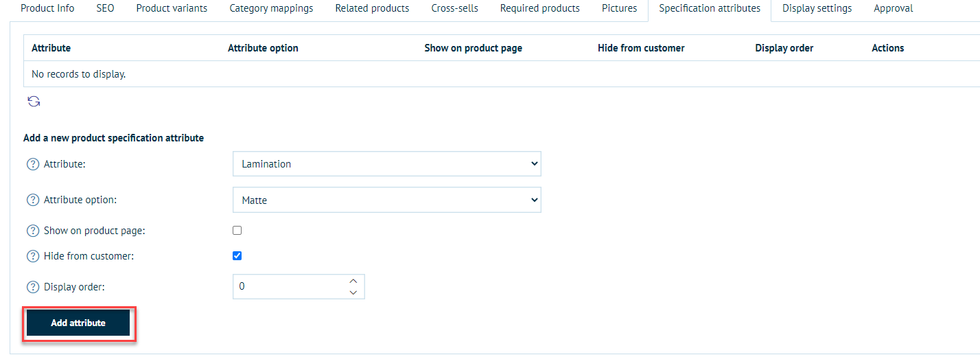
Task: Open the SEO tab
Action: tap(105, 8)
